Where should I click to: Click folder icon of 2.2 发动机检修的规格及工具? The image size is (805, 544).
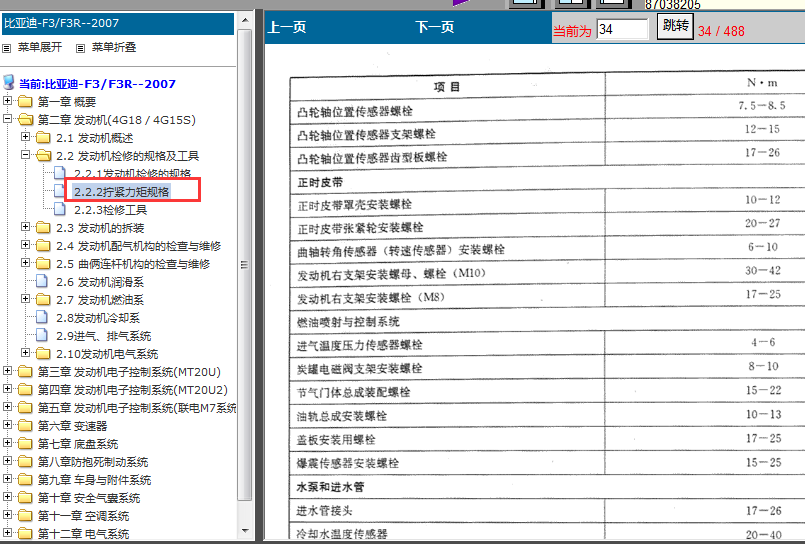44,156
